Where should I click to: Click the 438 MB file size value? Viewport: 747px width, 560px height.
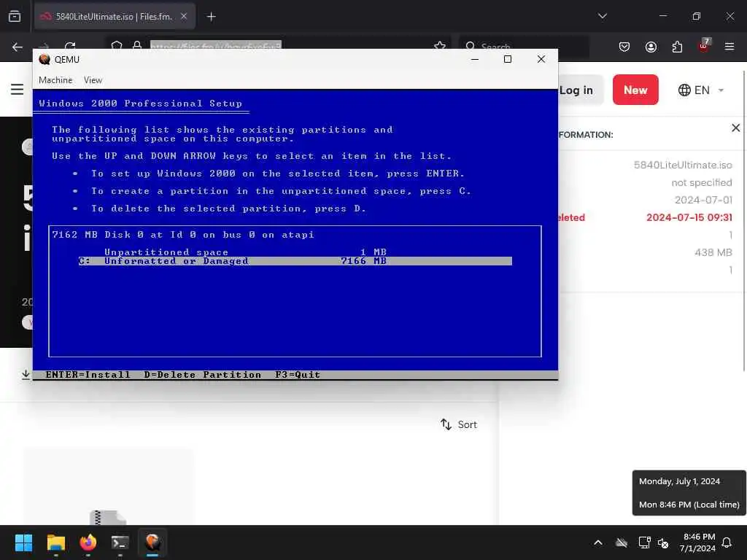(x=713, y=252)
